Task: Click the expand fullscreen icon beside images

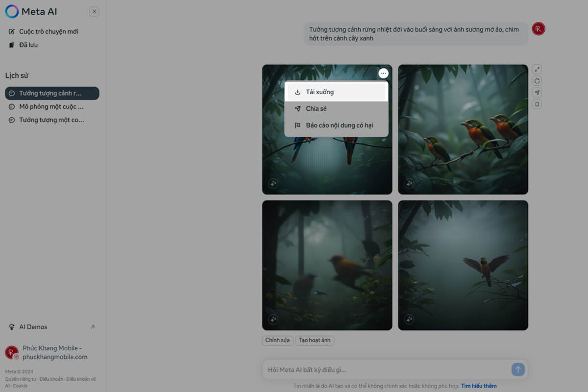Action: [537, 70]
